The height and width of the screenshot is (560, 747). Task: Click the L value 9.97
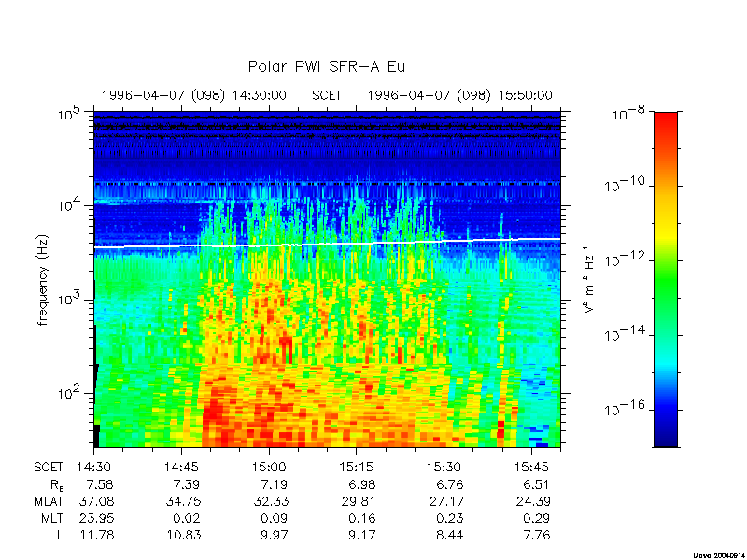pos(274,535)
